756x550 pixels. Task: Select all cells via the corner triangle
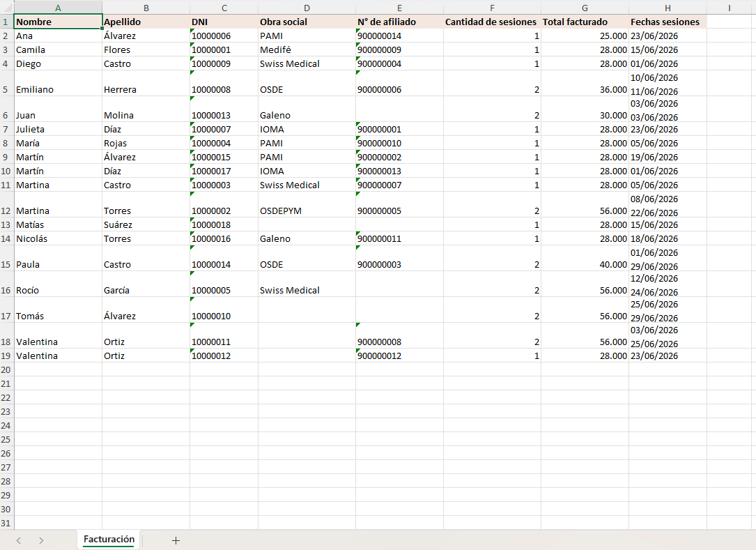tap(7, 8)
